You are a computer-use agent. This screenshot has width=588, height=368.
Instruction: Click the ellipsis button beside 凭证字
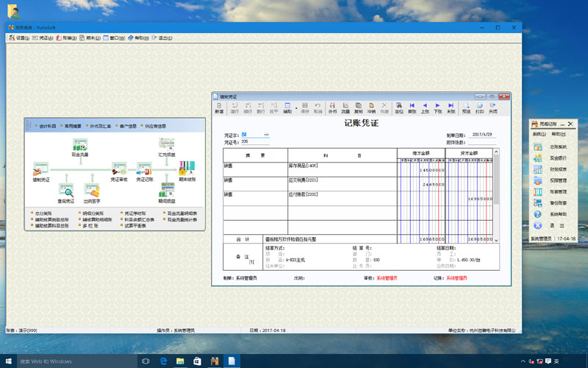point(266,135)
